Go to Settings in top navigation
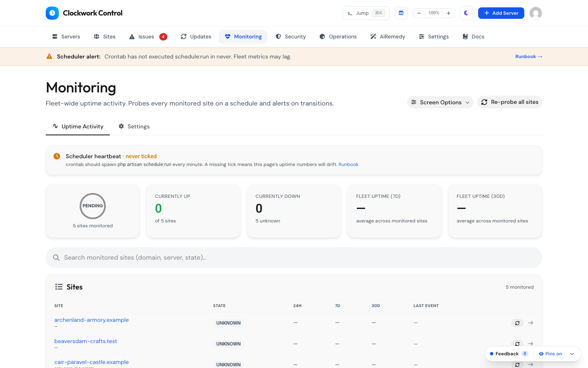Image resolution: width=588 pixels, height=368 pixels. pos(434,37)
